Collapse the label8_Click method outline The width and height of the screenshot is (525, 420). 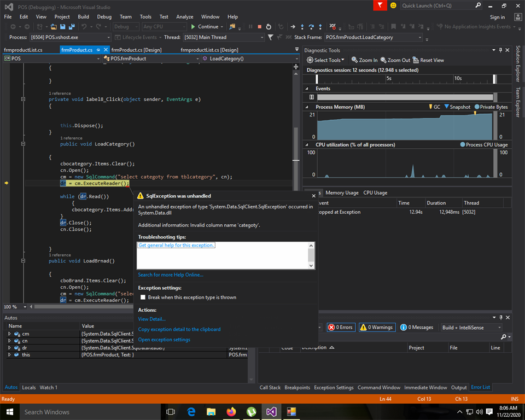coord(23,99)
